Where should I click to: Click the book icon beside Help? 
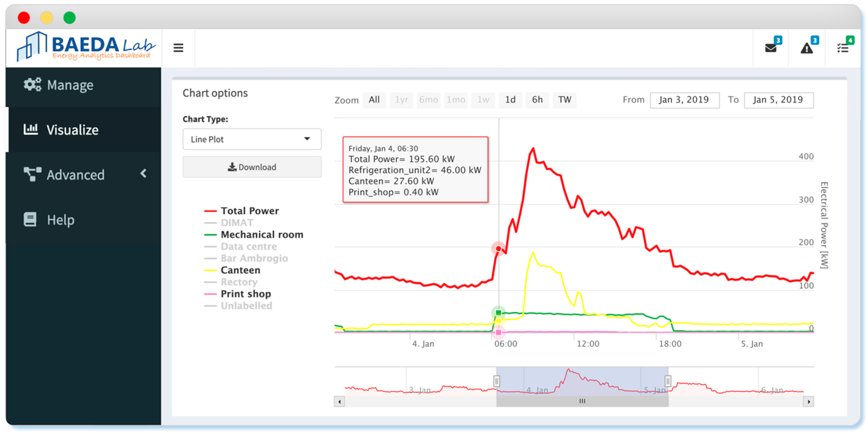[30, 220]
